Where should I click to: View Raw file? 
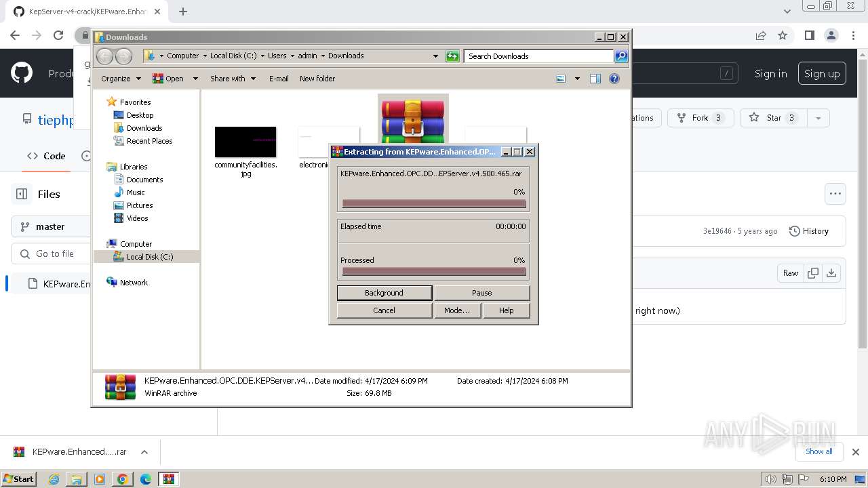[791, 273]
